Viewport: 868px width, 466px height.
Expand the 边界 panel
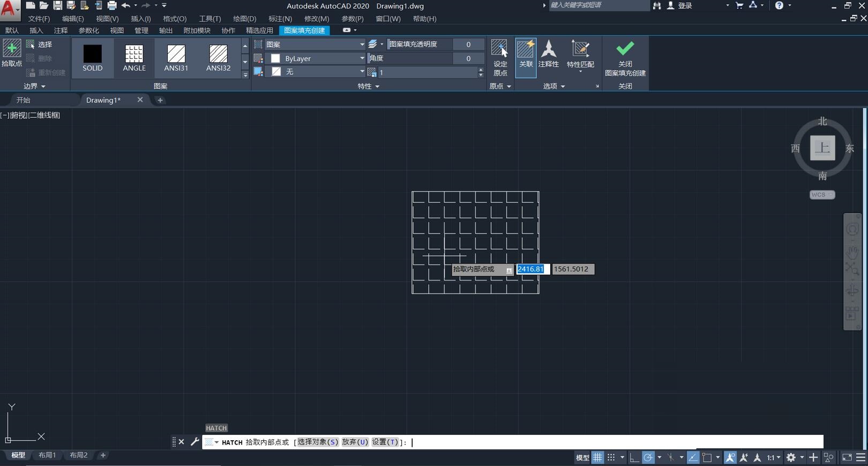coord(34,86)
